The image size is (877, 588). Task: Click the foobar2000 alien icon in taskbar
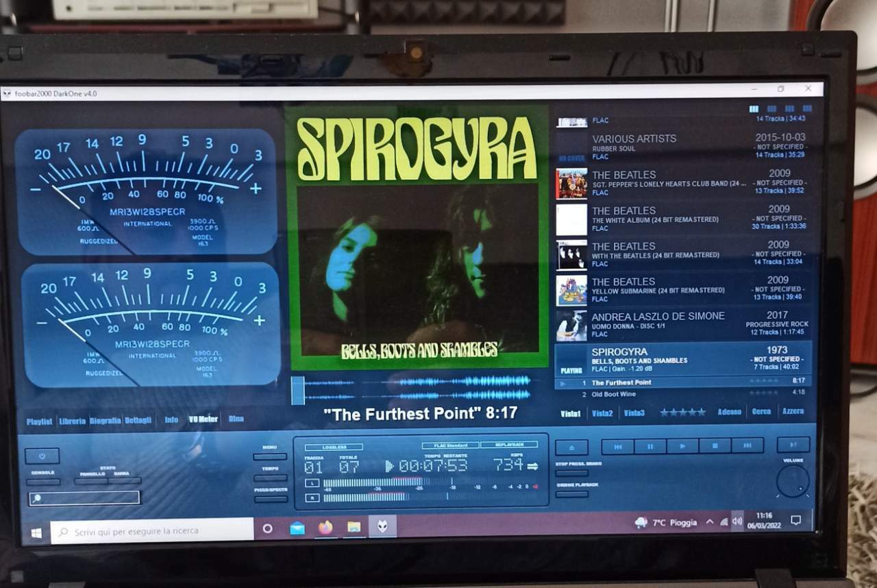pos(382,526)
